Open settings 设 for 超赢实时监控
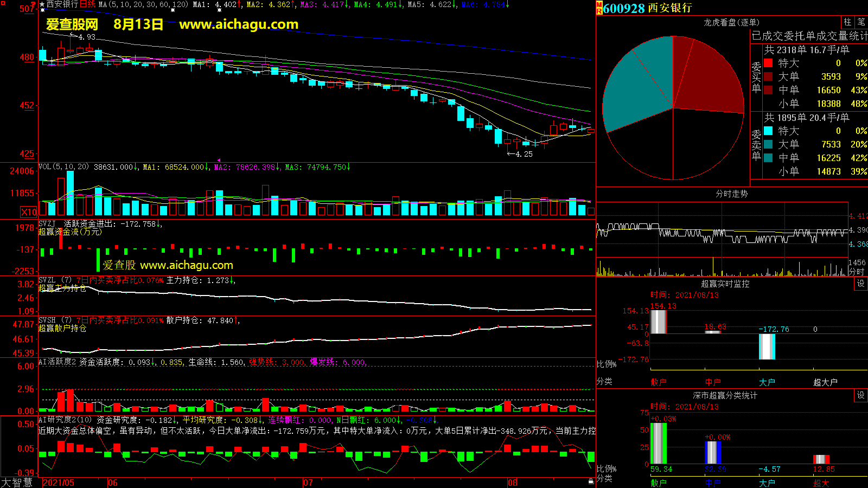 point(860,284)
